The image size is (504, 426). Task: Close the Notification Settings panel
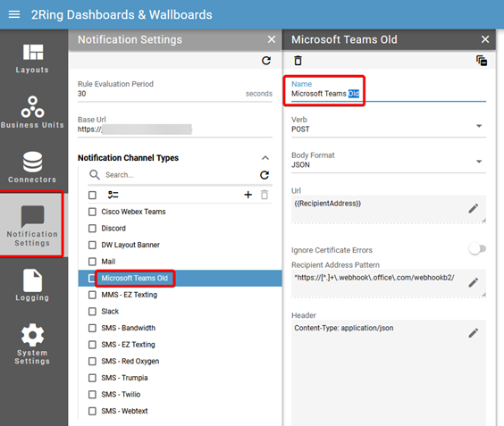(272, 39)
